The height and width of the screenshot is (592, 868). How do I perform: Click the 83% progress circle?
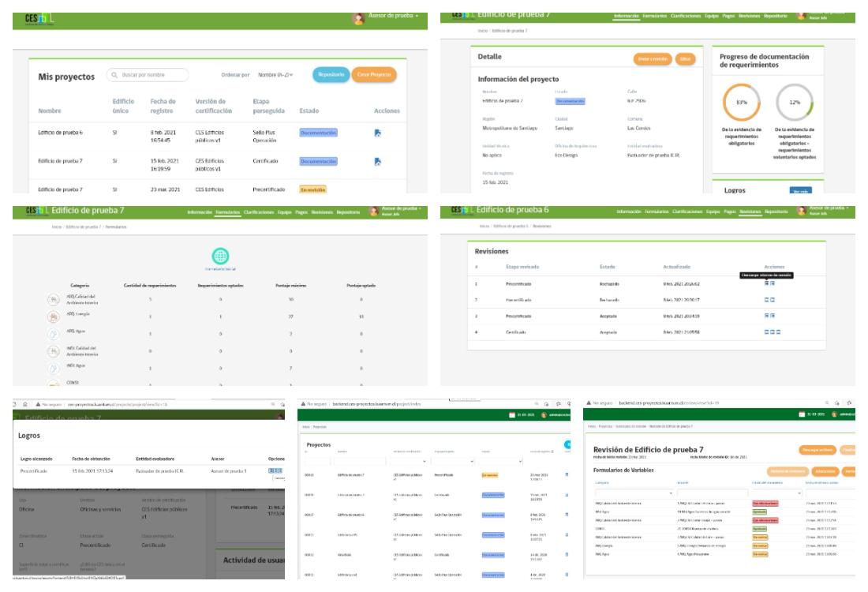(741, 103)
